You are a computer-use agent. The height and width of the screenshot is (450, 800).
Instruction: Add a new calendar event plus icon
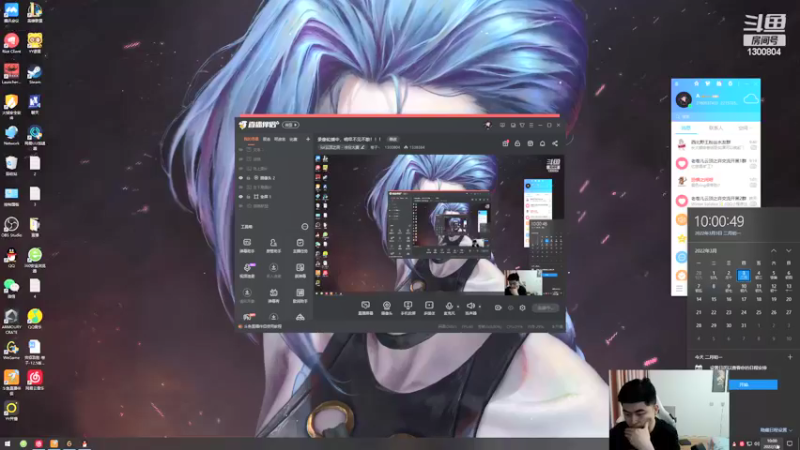point(789,357)
